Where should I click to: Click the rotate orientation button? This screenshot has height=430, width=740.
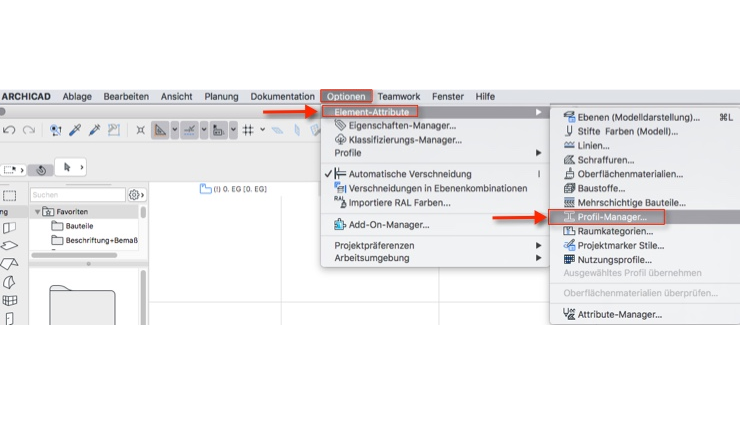click(41, 170)
